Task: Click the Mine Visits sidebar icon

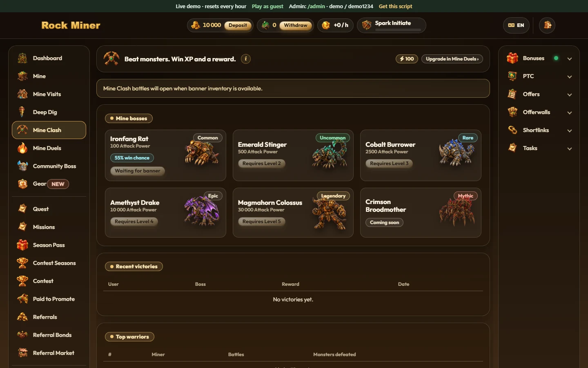Action: 22,94
